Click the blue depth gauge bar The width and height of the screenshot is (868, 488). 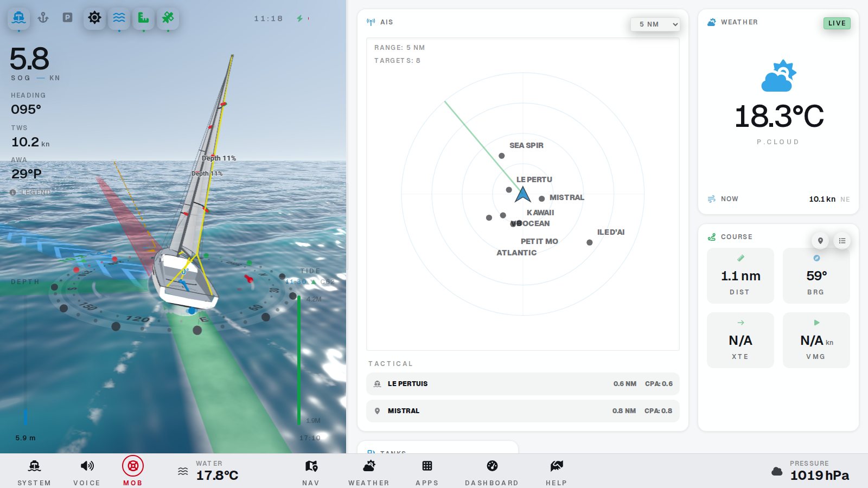pos(25,417)
